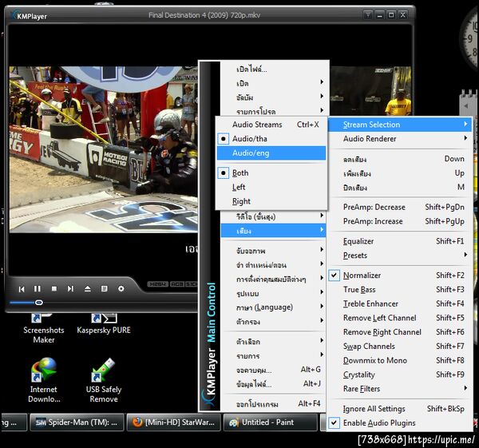Expand the วิดีโอ (ขั้นสูง) submenu
Screen dimensions: 479x448
pos(273,216)
